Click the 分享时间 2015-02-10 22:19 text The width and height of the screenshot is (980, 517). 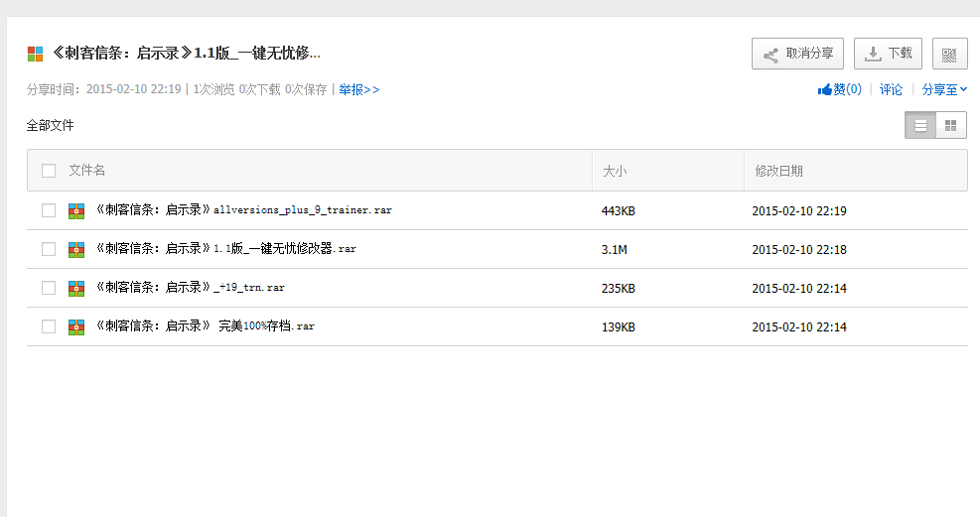[x=103, y=89]
